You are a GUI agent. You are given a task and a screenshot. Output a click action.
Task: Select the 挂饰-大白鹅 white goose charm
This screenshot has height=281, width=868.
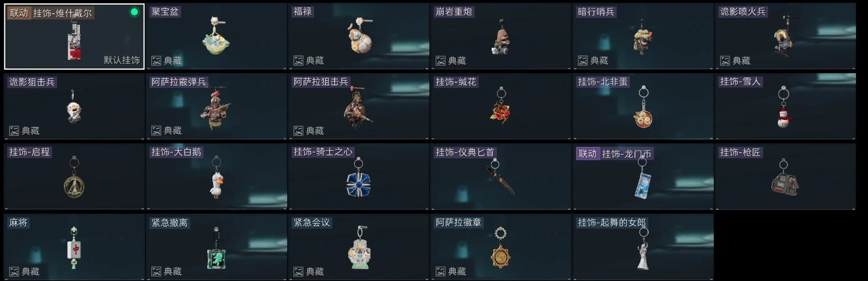click(x=216, y=177)
